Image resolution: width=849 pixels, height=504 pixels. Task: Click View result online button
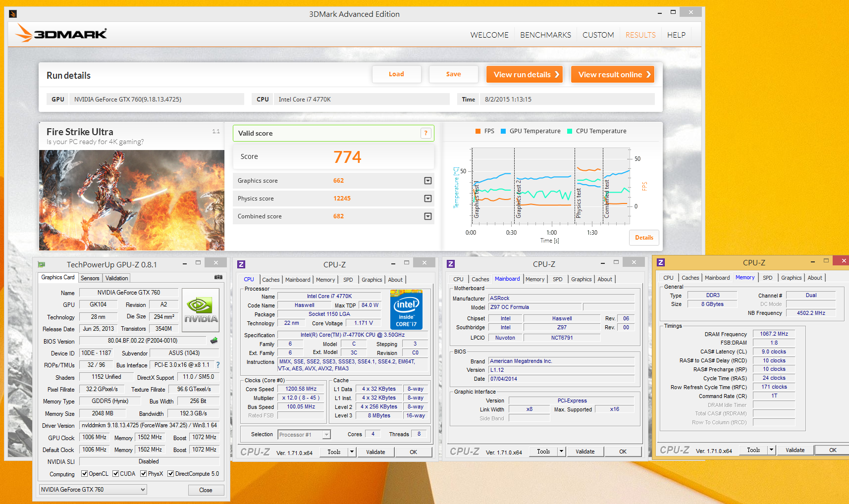[x=613, y=74]
